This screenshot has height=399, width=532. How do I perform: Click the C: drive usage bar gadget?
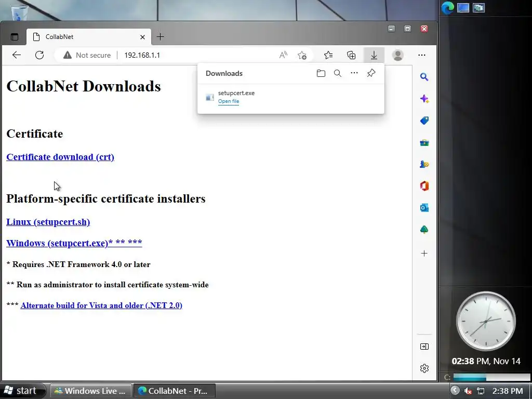click(x=491, y=377)
